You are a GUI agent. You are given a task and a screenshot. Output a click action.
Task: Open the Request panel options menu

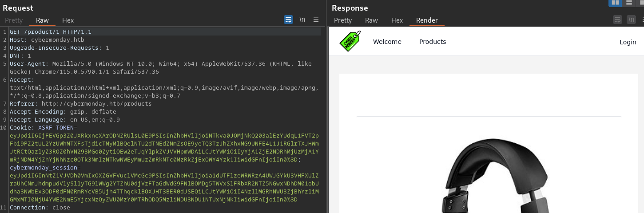[x=316, y=20]
